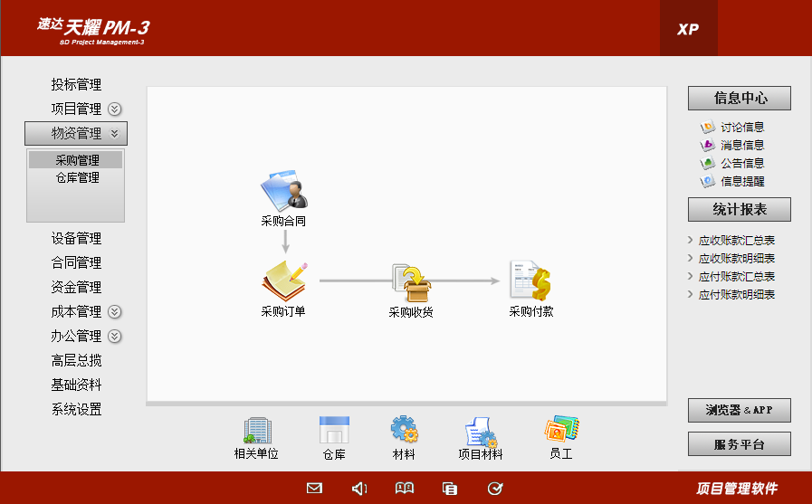Click the speaker icon in bottom bar
The image size is (812, 504).
pos(359,489)
